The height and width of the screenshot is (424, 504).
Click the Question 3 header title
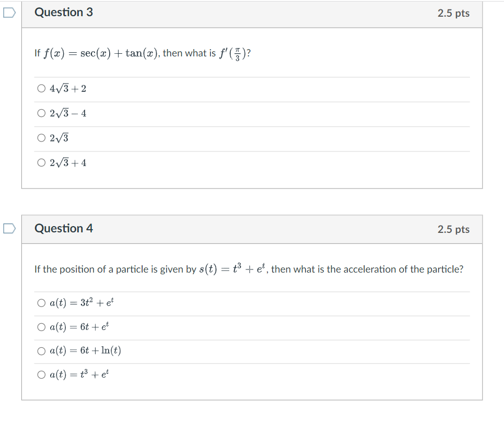click(64, 13)
